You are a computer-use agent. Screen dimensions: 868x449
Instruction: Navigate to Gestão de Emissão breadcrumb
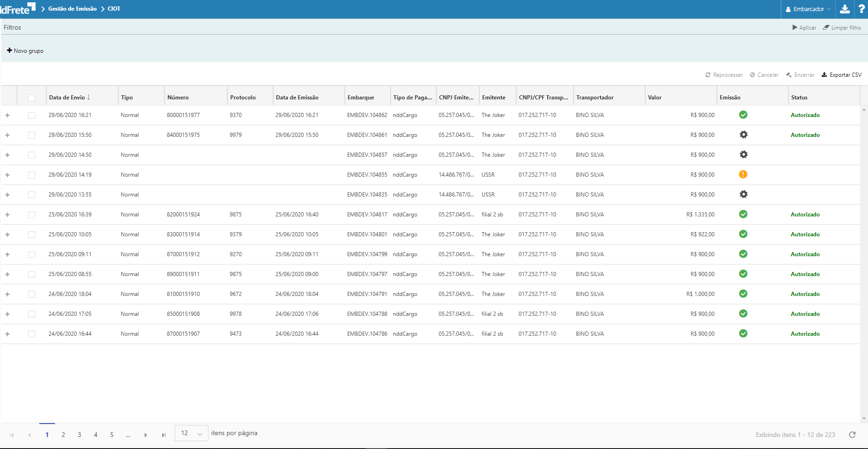73,9
